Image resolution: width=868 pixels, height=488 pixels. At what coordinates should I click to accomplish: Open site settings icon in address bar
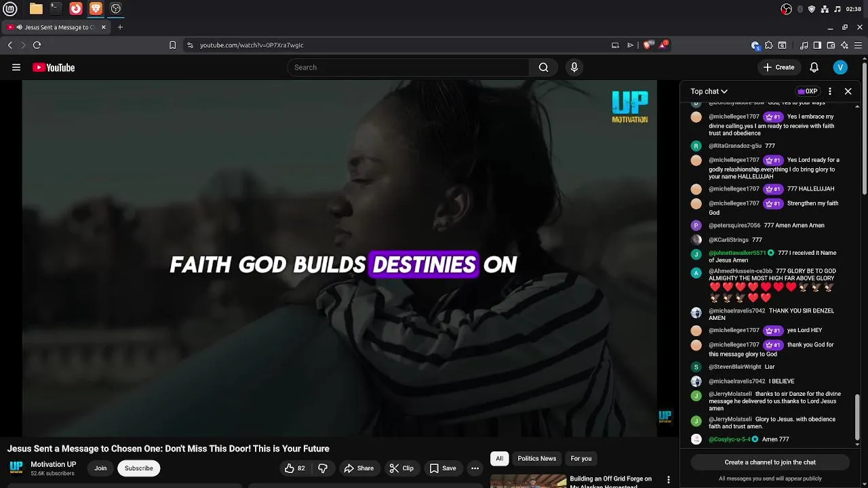pyautogui.click(x=190, y=45)
